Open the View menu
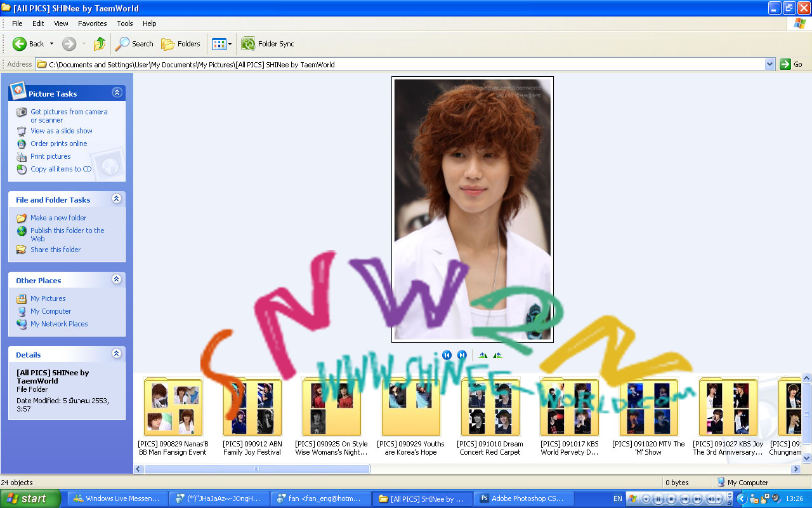 point(61,23)
